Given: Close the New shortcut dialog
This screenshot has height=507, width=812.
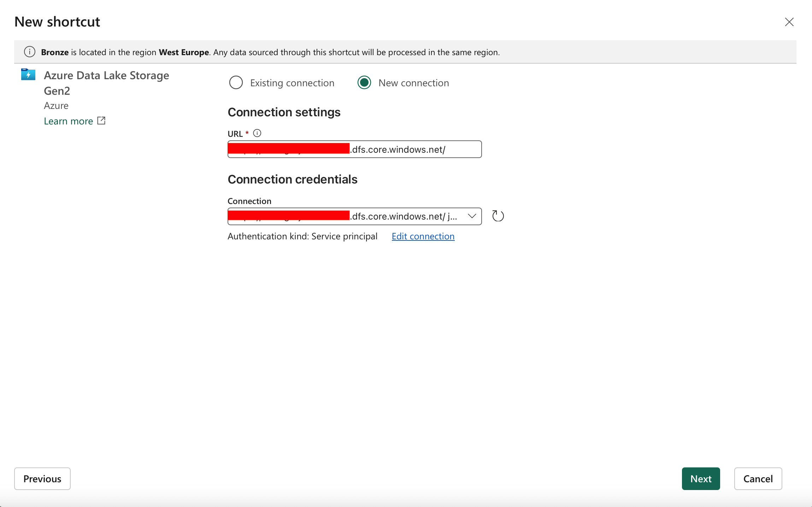Looking at the screenshot, I should point(789,22).
